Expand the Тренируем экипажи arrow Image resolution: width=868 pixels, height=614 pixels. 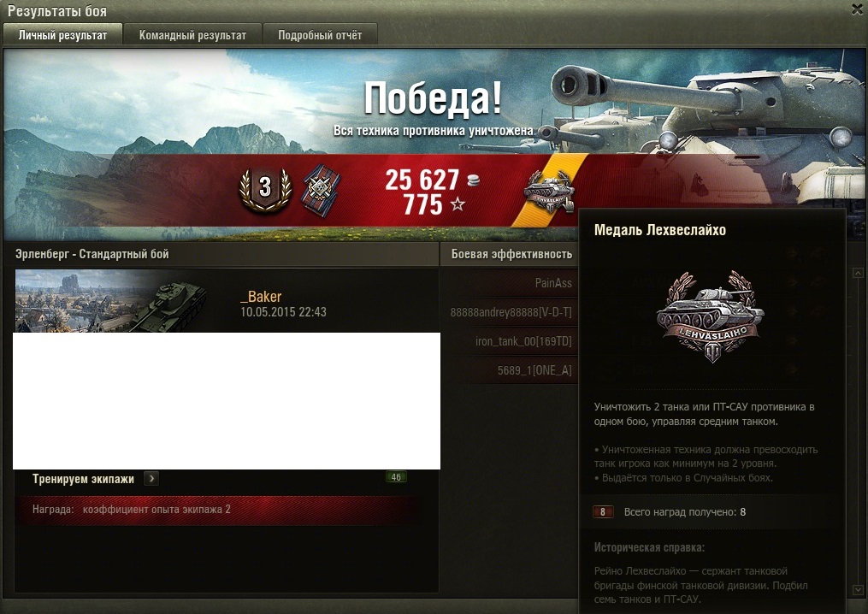[x=151, y=478]
